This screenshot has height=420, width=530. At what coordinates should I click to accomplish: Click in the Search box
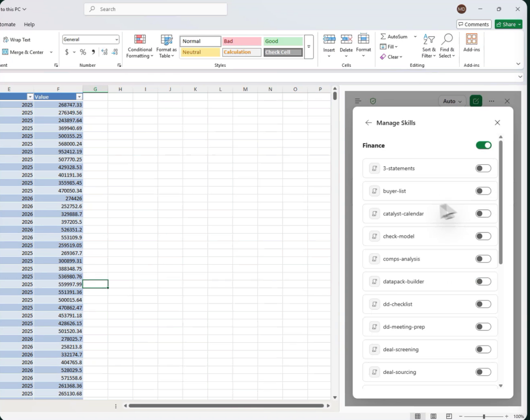tap(155, 9)
